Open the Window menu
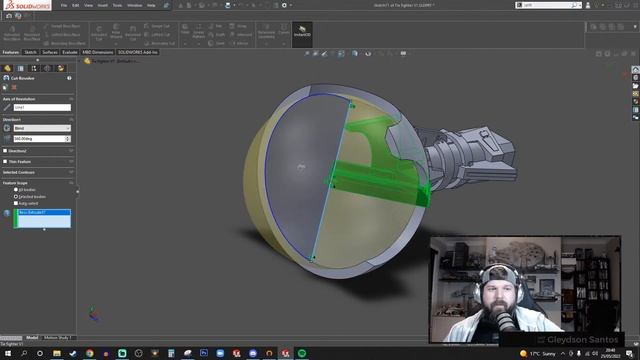The height and width of the screenshot is (360, 640). [x=134, y=5]
